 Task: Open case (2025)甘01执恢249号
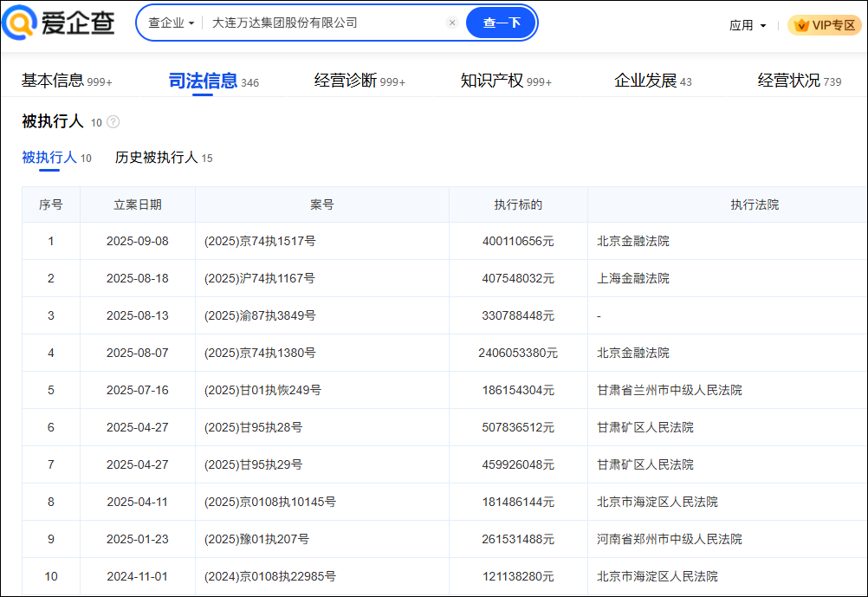(x=262, y=391)
